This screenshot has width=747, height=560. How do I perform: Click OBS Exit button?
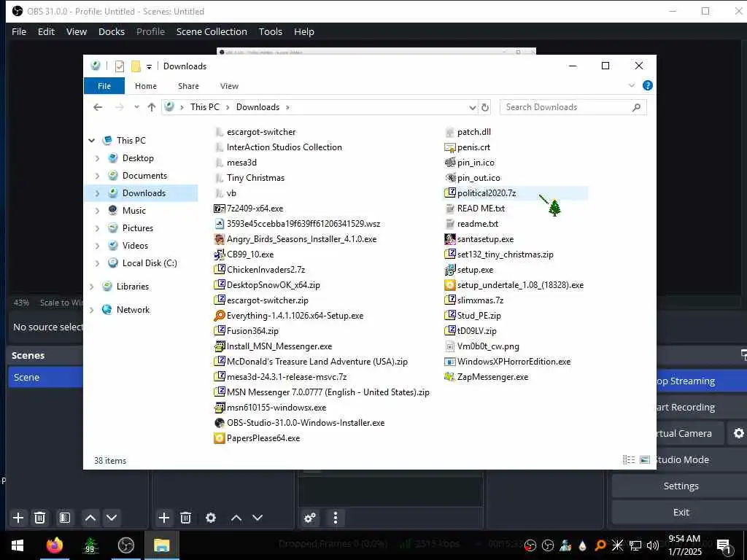pos(681,513)
